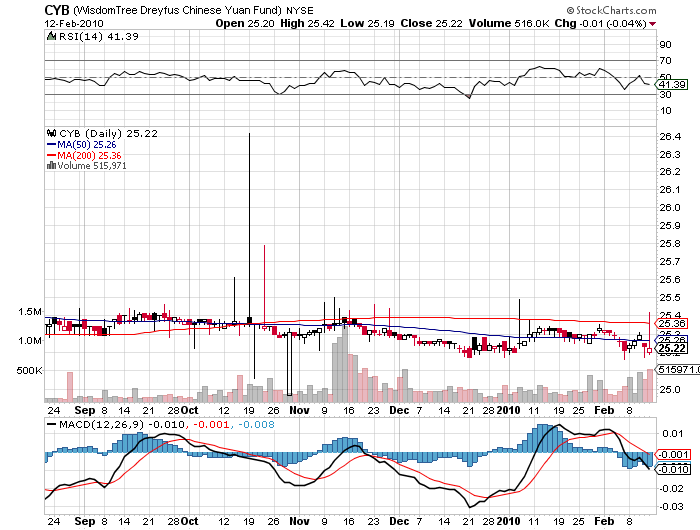The width and height of the screenshot is (700, 530).
Task: Click the MACD(12,26,9) -0.010 panel label
Action: pyautogui.click(x=122, y=424)
